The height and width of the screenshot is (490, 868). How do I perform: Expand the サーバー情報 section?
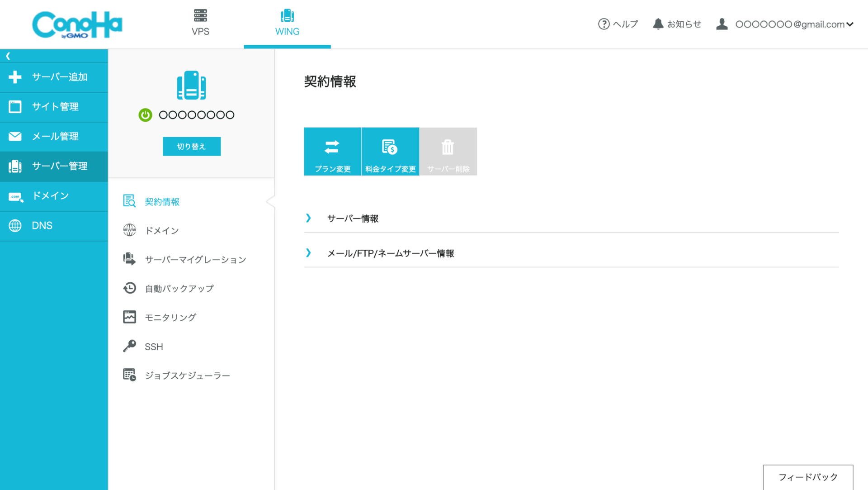pyautogui.click(x=353, y=219)
